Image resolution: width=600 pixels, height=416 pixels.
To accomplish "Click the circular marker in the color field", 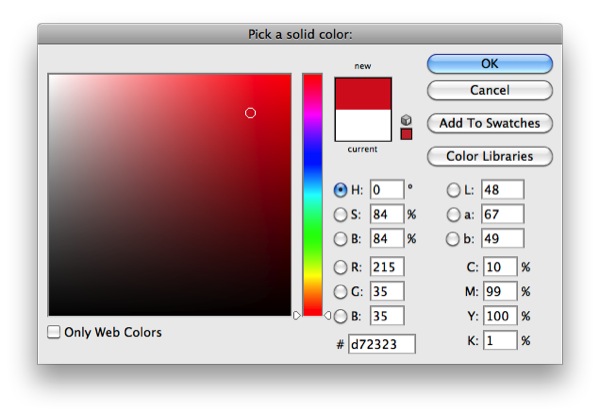I will coord(250,113).
